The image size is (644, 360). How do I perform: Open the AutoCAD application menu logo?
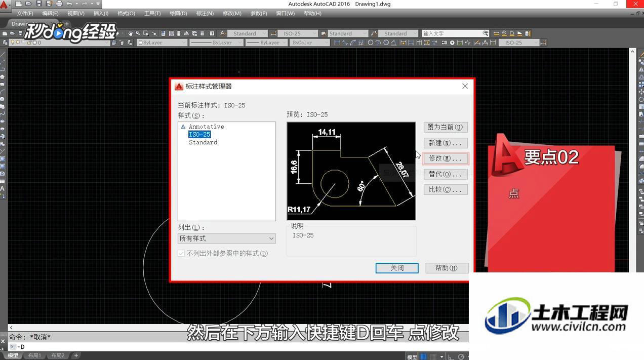click(x=6, y=5)
